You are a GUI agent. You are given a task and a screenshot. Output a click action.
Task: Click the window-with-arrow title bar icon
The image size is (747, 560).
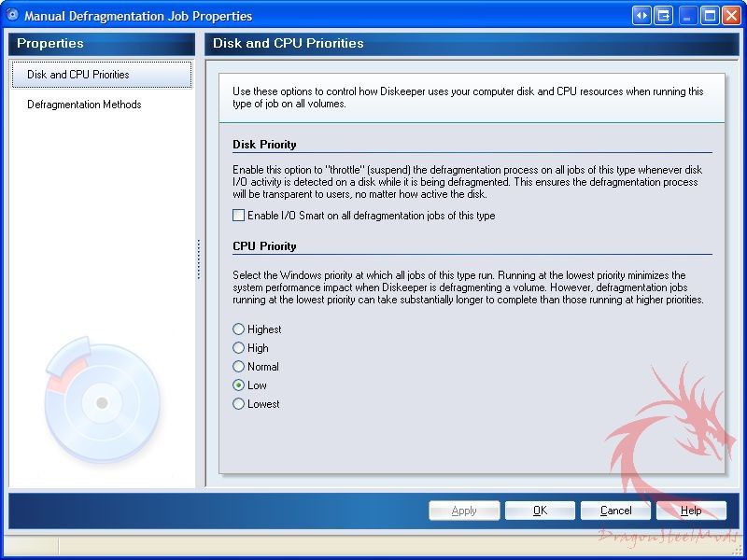point(664,16)
